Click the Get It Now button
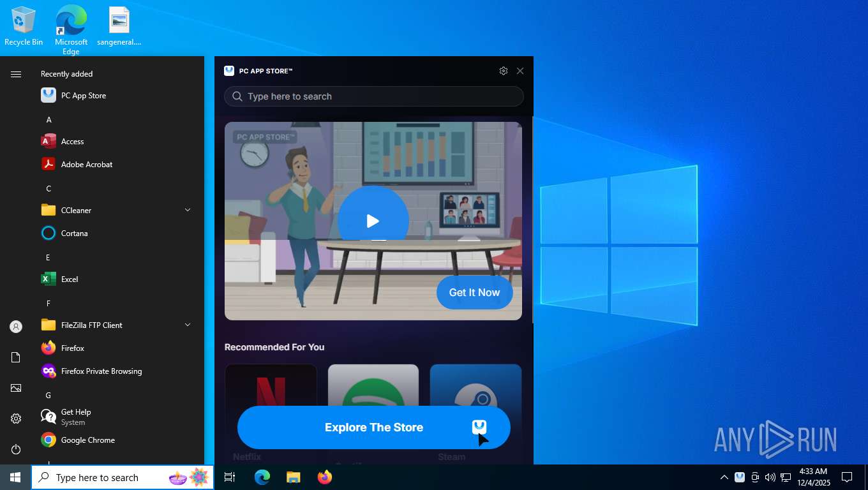This screenshot has height=490, width=868. (475, 292)
